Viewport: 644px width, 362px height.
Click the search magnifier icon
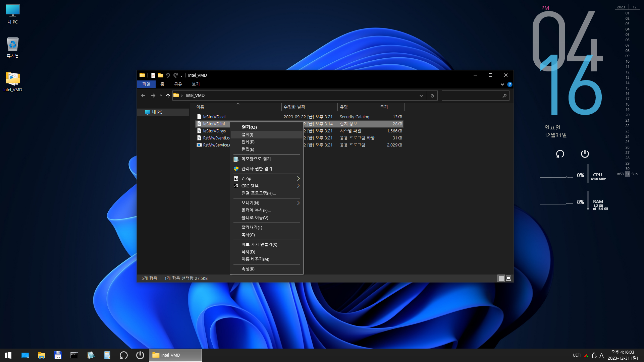coord(504,96)
